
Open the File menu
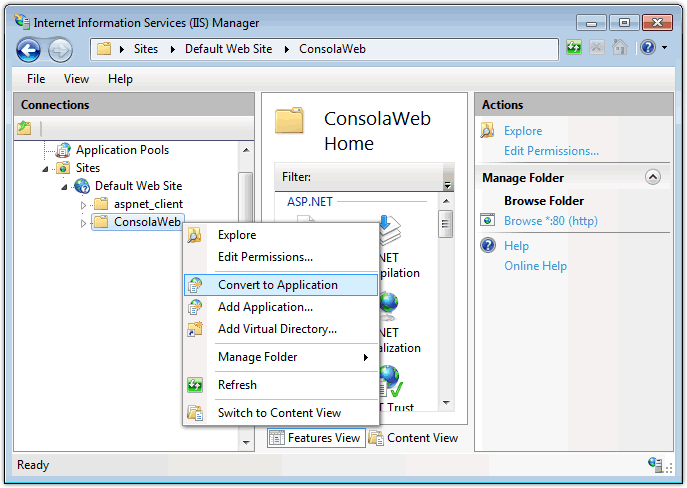pyautogui.click(x=36, y=79)
